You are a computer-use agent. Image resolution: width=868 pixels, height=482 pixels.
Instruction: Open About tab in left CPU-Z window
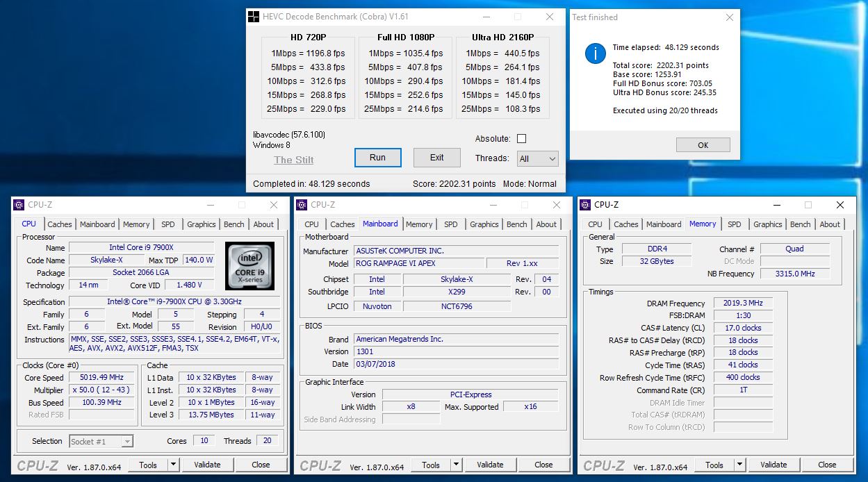[x=263, y=224]
